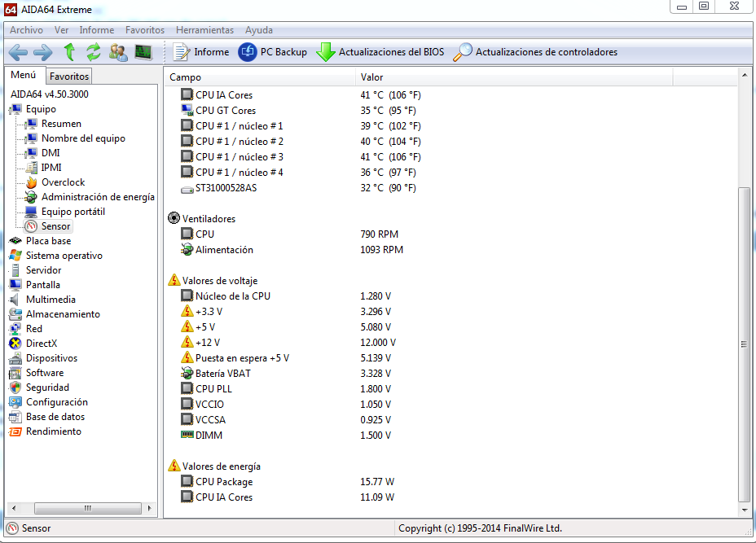The image size is (756, 543).
Task: Open the Ayuda menu
Action: click(259, 30)
